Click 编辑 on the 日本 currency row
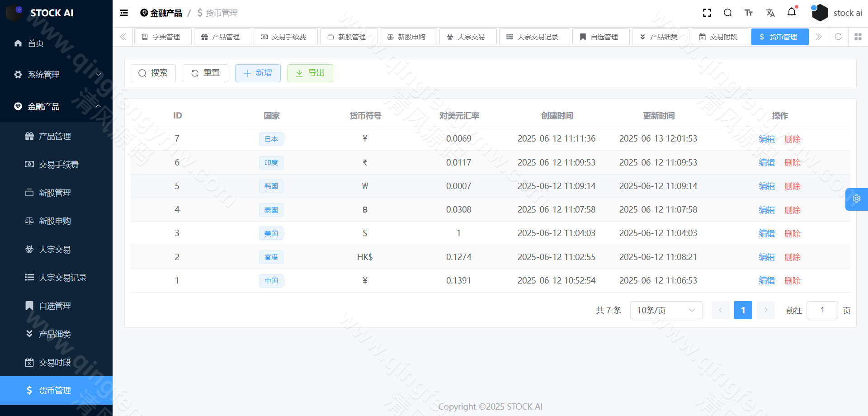 click(x=767, y=139)
